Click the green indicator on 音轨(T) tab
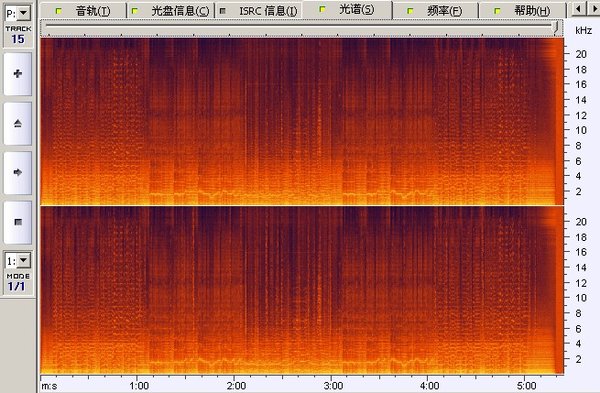 click(58, 11)
